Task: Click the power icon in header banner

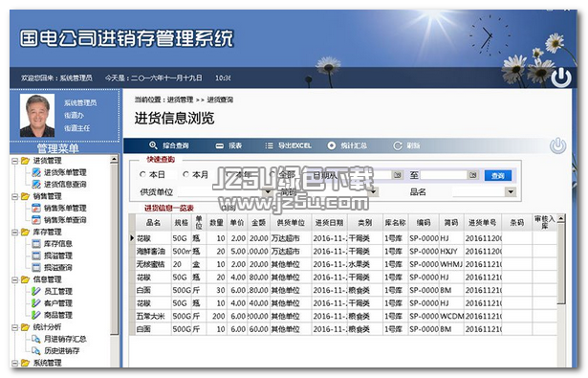Action: [x=561, y=77]
